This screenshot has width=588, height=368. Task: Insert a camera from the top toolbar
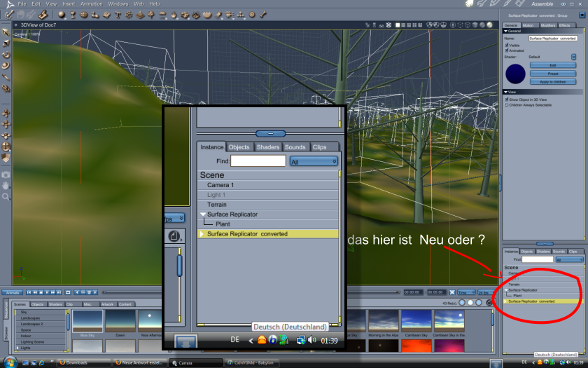230,15
